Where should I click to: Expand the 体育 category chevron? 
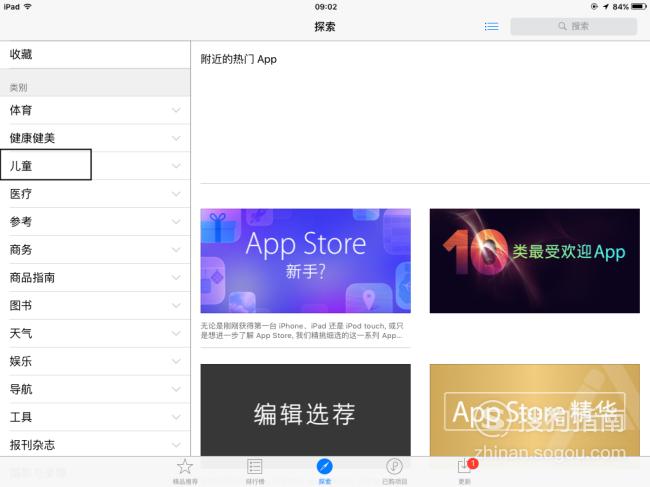(x=176, y=110)
